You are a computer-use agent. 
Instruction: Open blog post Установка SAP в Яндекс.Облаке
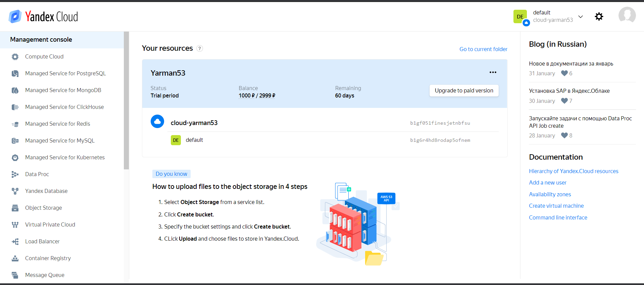[569, 91]
